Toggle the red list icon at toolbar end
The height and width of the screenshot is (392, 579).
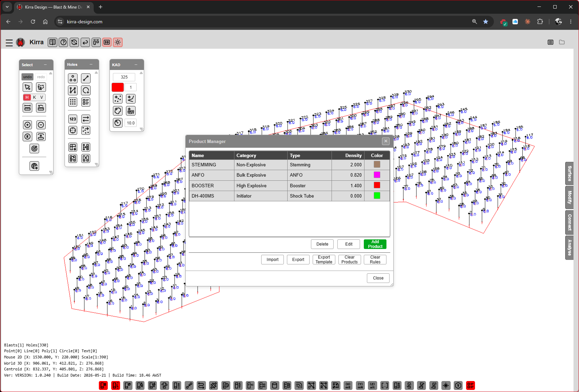click(471, 385)
